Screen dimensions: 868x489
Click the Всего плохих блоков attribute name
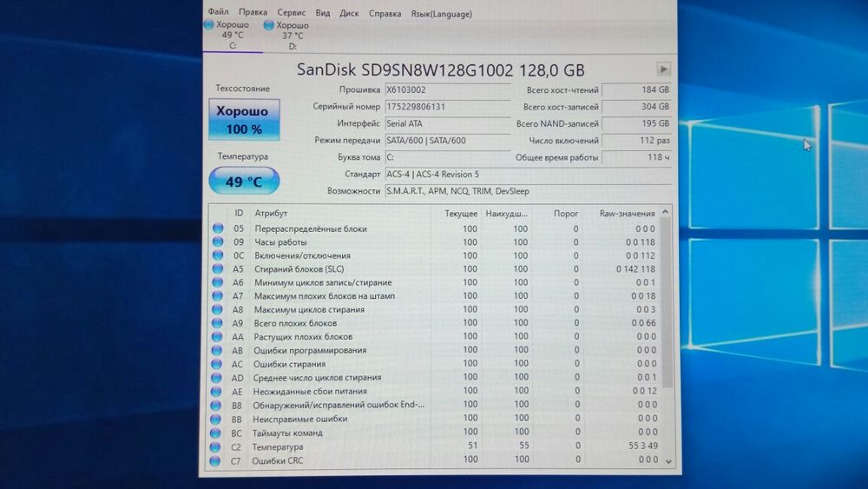[x=295, y=323]
